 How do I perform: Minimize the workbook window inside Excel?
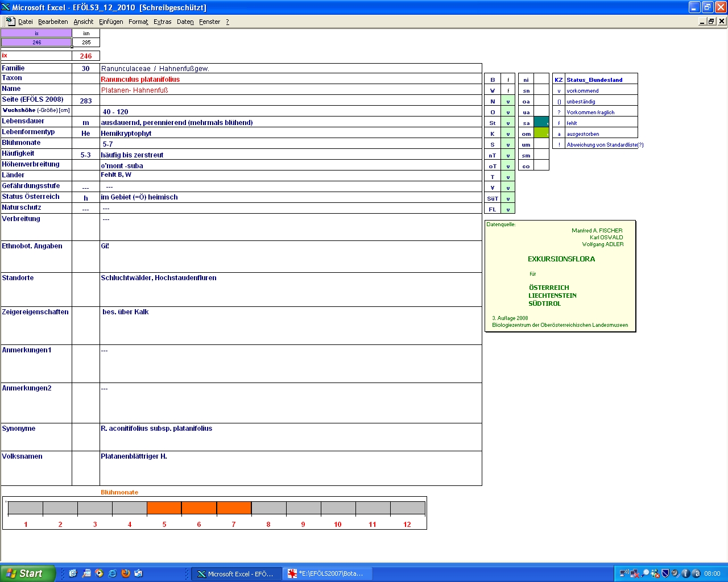click(702, 21)
